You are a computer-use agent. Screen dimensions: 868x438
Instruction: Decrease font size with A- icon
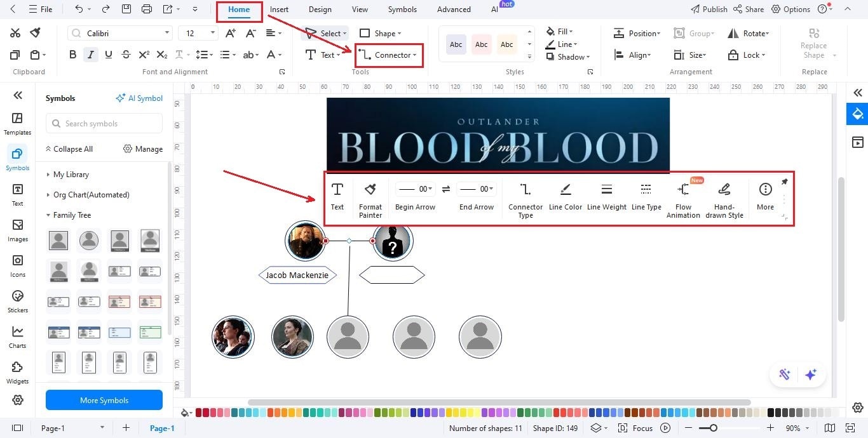pos(251,33)
